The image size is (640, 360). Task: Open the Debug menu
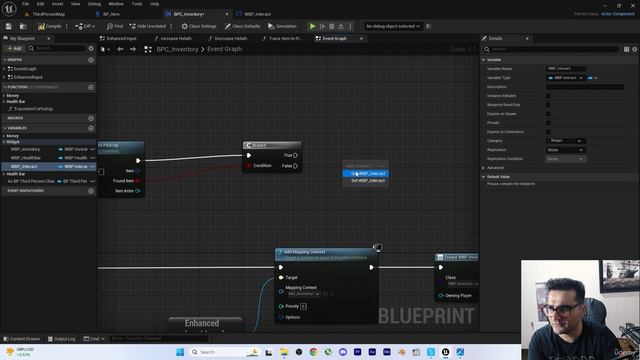tap(94, 4)
